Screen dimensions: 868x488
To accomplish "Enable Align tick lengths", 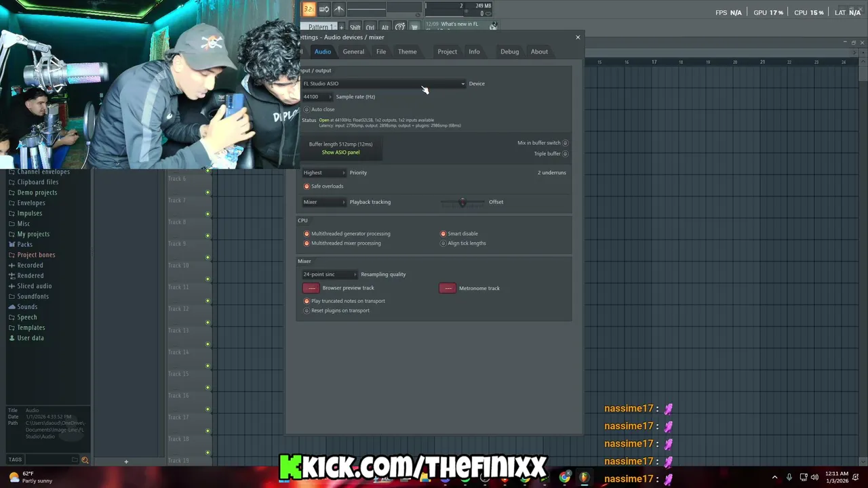I will tap(443, 243).
